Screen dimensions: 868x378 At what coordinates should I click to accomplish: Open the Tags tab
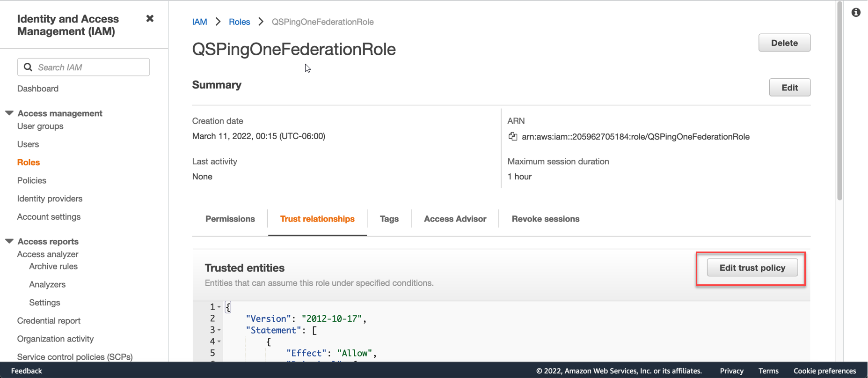389,219
